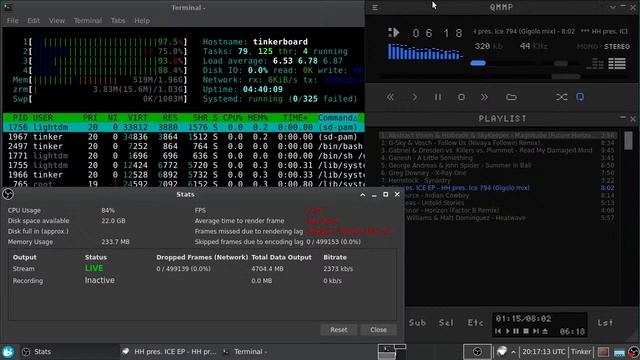The image size is (640, 360).
Task: Open the Terminal Tabs menu
Action: [x=118, y=20]
